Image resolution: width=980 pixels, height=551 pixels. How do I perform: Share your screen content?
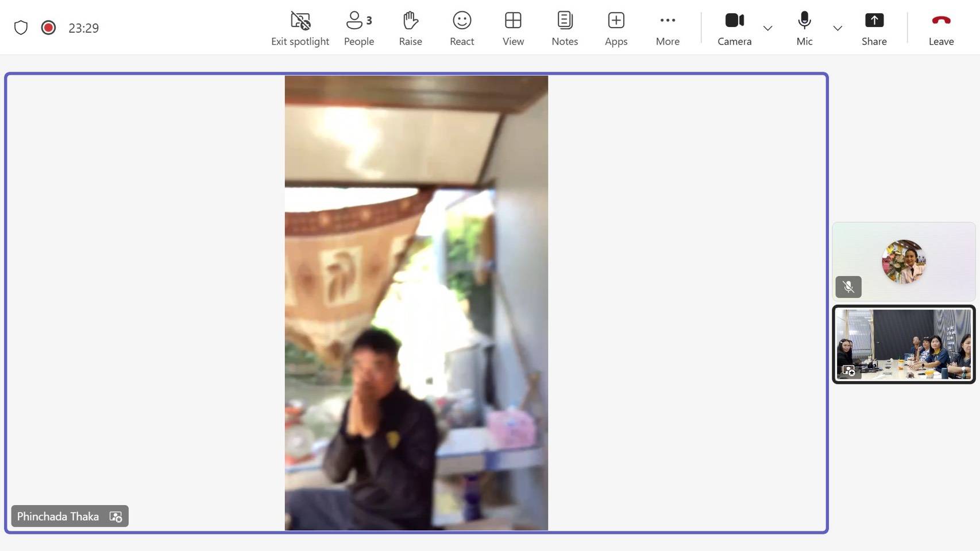click(x=874, y=28)
